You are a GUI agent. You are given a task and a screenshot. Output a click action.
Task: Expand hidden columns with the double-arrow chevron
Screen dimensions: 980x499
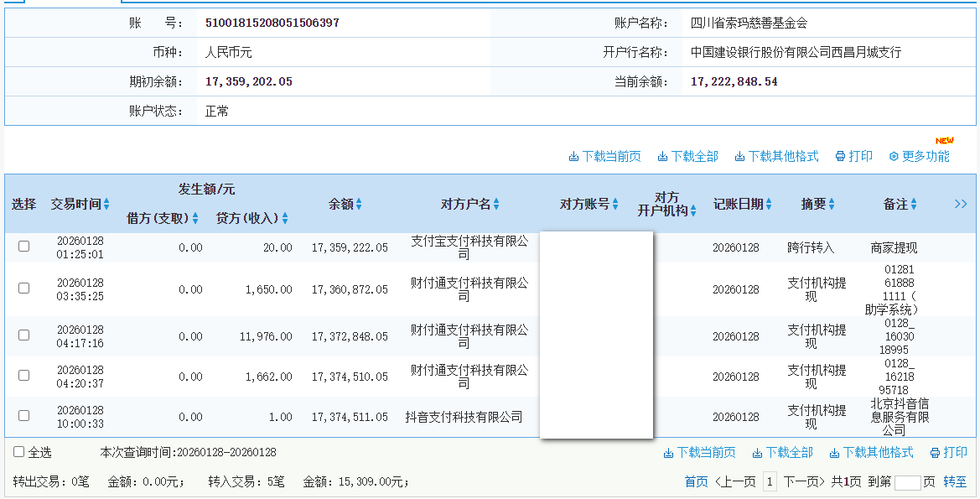[961, 203]
